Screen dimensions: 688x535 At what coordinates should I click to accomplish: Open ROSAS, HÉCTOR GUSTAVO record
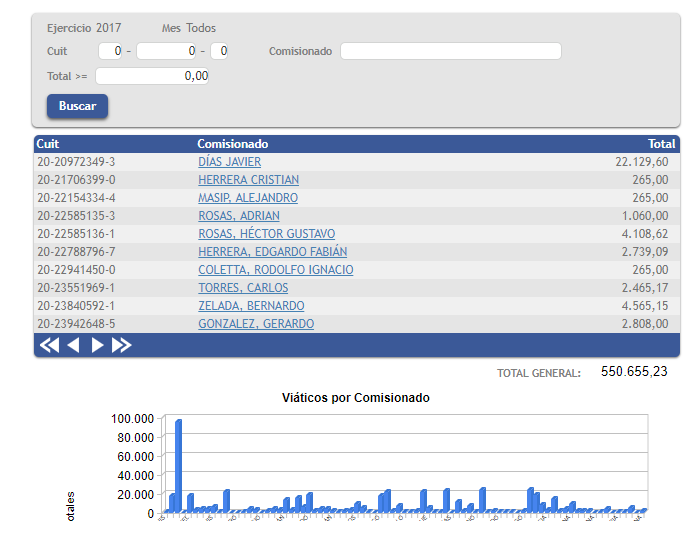pyautogui.click(x=266, y=234)
